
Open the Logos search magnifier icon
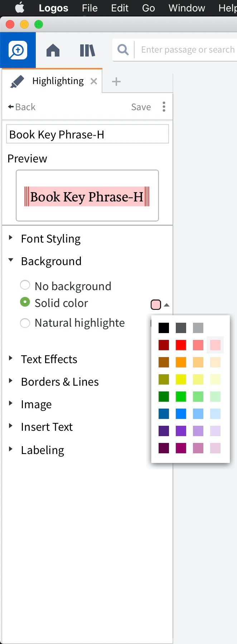(x=18, y=50)
